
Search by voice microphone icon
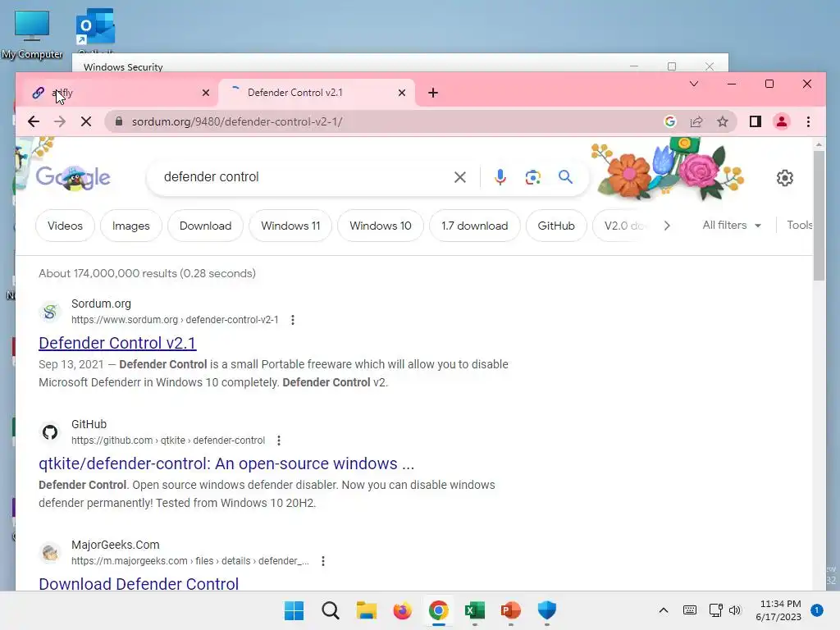500,177
